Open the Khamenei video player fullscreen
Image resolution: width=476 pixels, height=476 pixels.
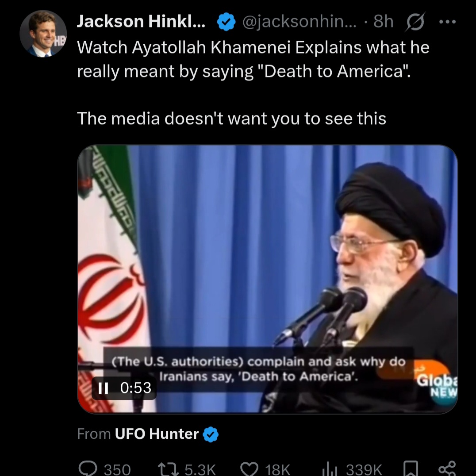coord(268,279)
